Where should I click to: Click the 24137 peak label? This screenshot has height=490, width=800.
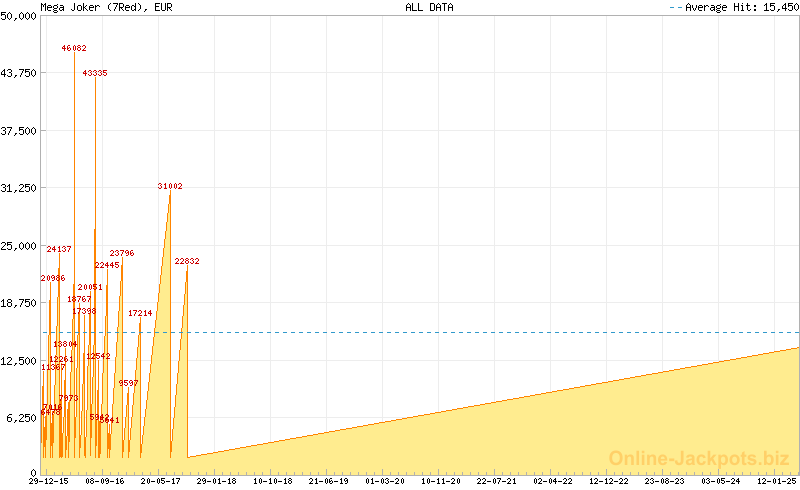point(59,249)
